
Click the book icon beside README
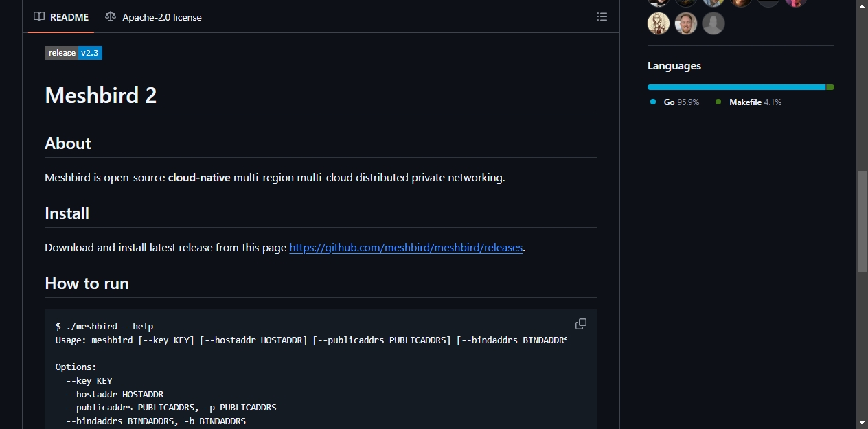pos(39,17)
